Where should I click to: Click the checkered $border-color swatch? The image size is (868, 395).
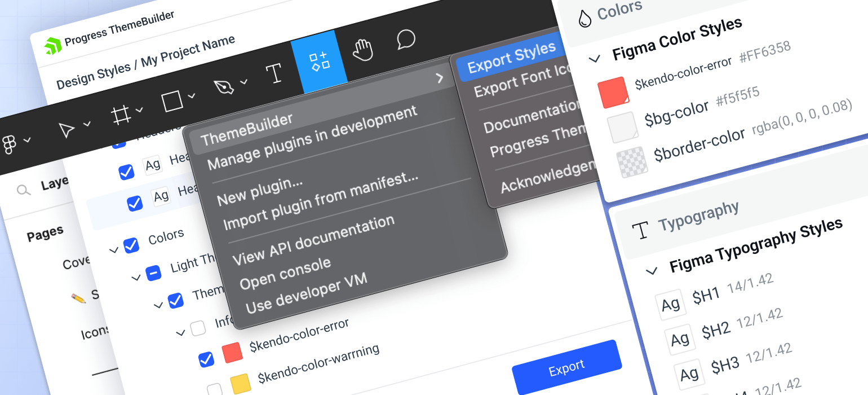coord(632,163)
